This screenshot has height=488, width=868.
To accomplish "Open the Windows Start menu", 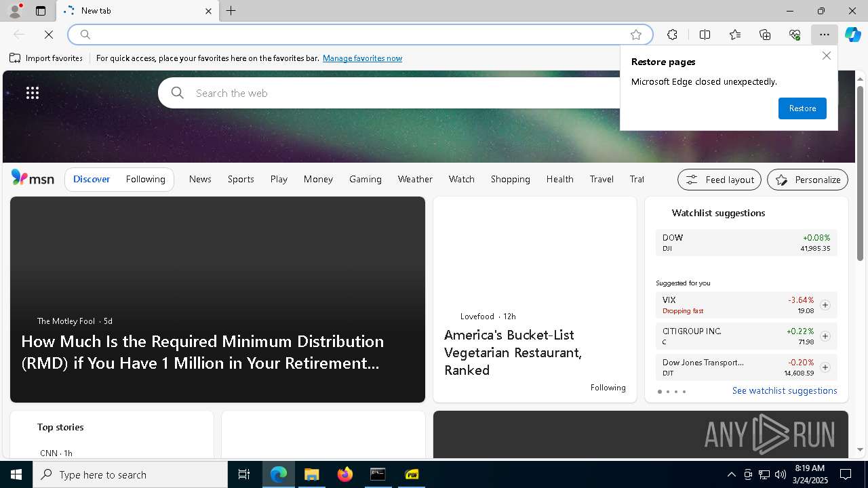I will point(16,474).
